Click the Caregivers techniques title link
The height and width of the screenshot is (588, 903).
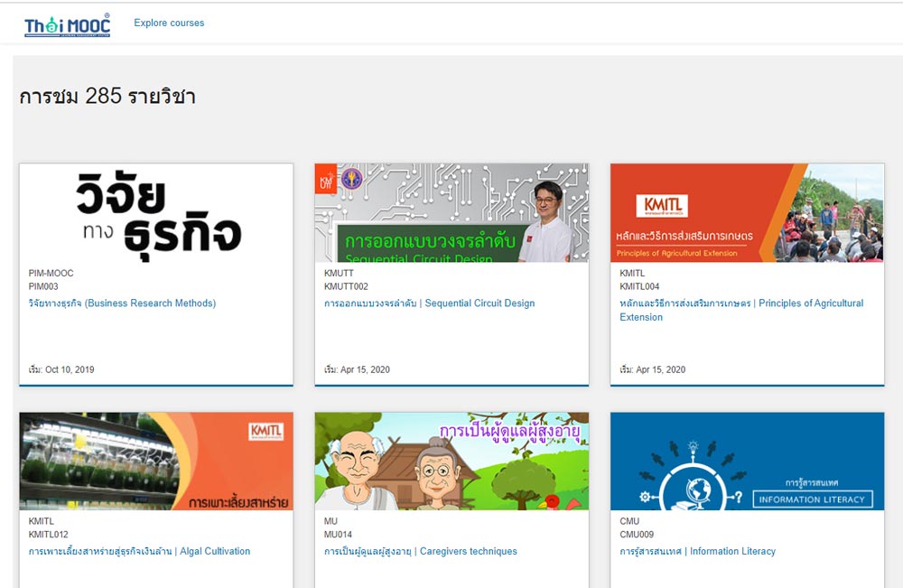421,552
